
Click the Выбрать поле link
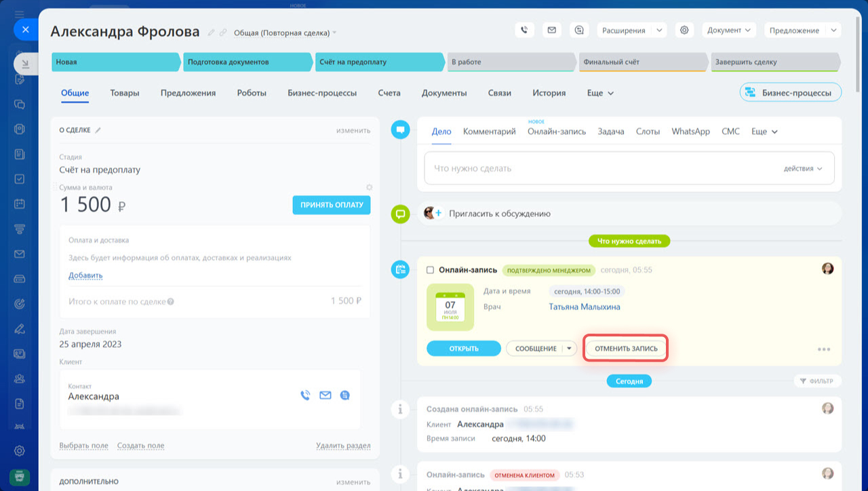click(x=83, y=446)
